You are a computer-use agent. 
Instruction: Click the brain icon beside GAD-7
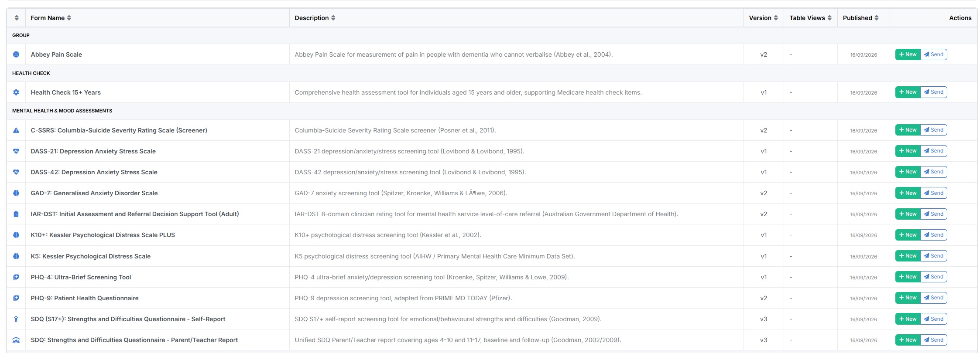click(x=16, y=193)
